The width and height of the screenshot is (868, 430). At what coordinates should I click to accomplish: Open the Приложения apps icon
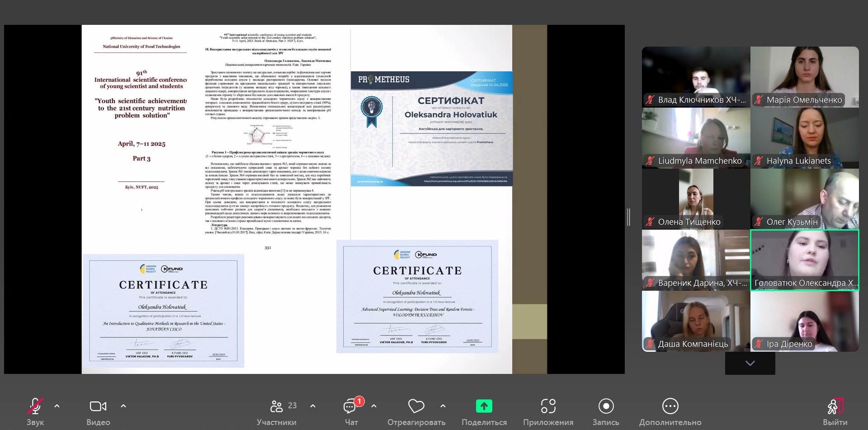548,406
